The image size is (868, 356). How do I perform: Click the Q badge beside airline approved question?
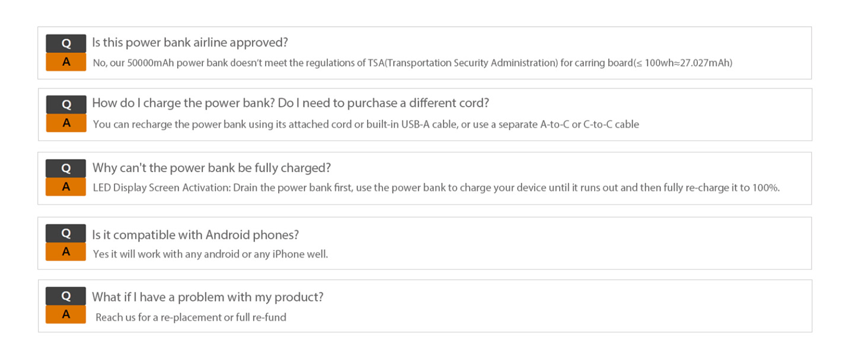(66, 43)
